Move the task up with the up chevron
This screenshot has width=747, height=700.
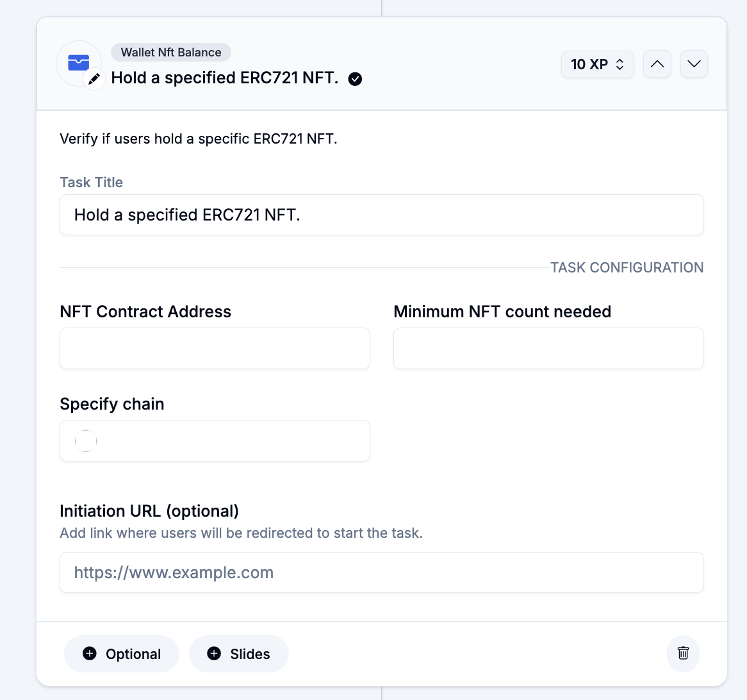[657, 64]
